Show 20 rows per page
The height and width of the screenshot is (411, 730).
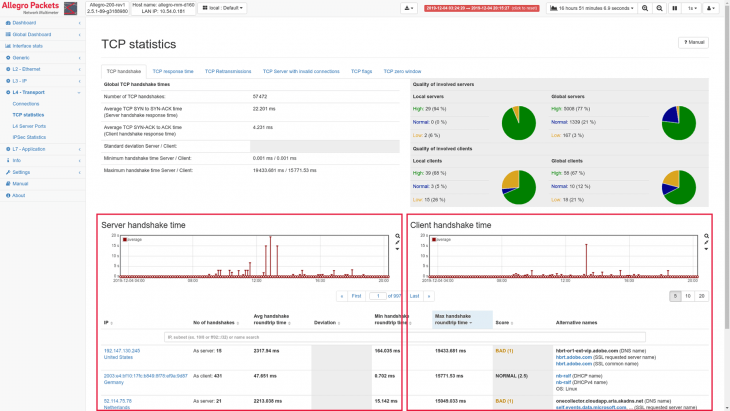click(x=702, y=296)
